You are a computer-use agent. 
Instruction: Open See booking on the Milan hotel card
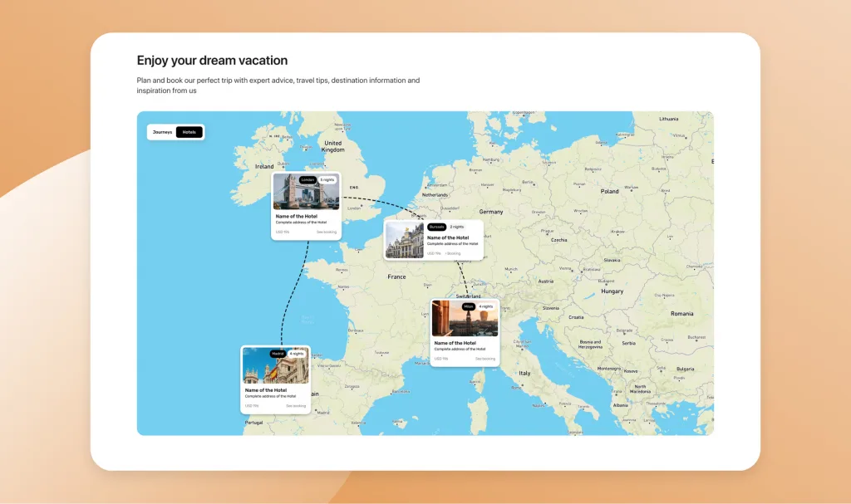[485, 358]
